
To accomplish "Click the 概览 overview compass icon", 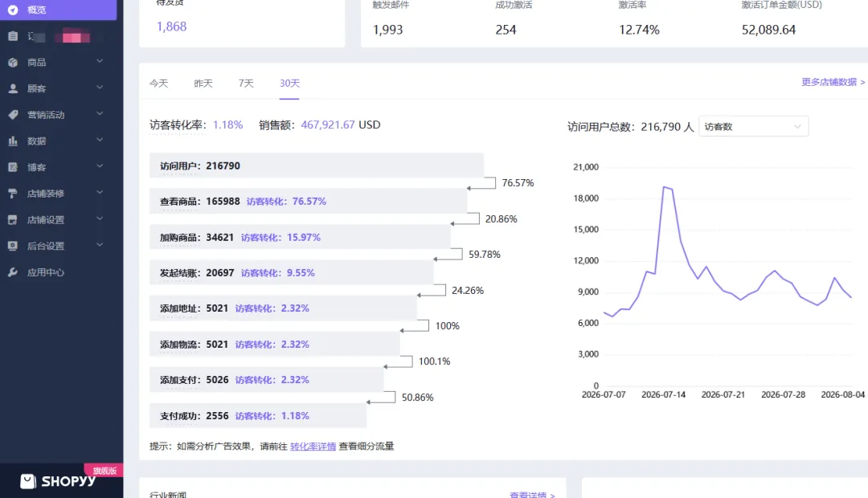I will coord(13,10).
